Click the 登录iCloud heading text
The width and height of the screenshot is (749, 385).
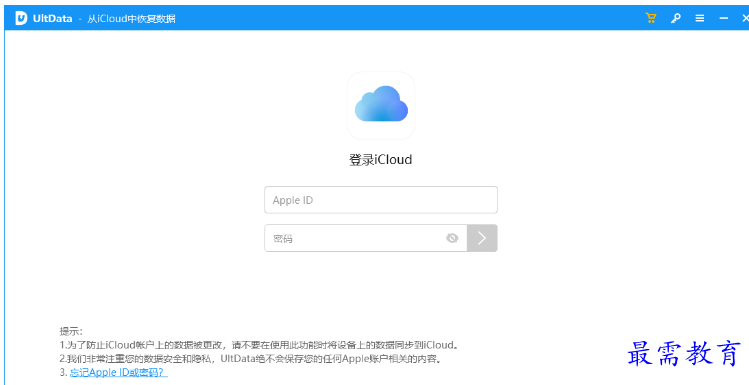[381, 160]
